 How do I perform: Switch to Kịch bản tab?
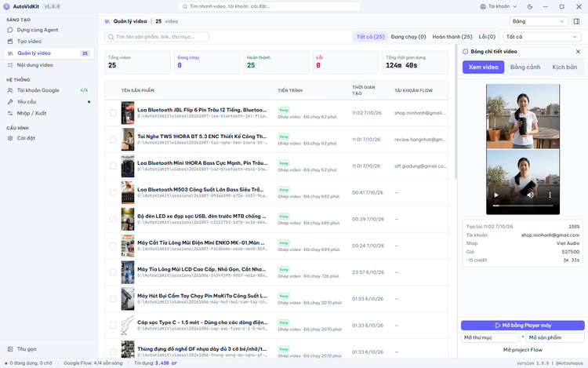(x=564, y=67)
